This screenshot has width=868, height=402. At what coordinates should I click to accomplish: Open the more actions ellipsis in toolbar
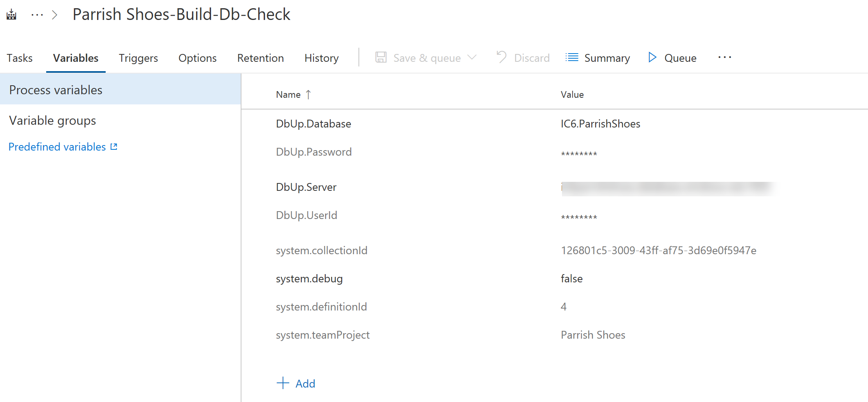point(724,57)
